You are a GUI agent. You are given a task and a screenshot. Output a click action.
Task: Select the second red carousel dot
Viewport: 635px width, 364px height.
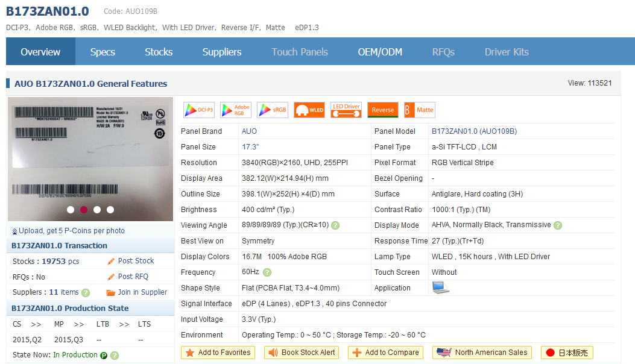[x=84, y=210]
